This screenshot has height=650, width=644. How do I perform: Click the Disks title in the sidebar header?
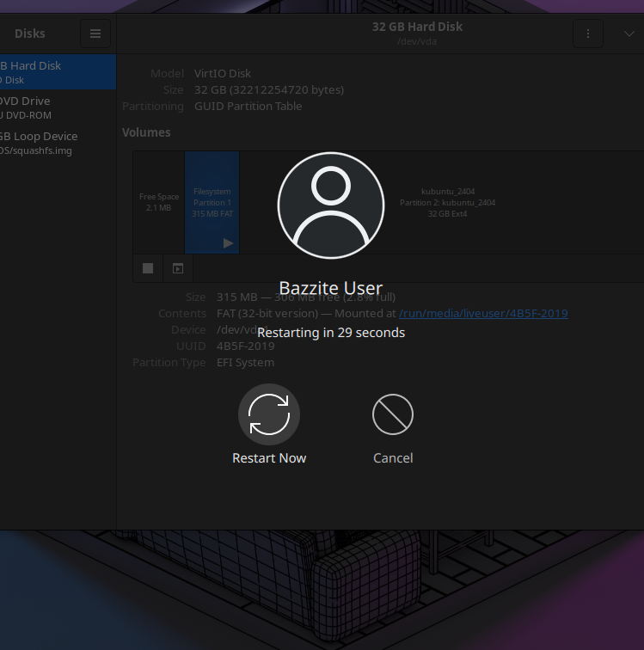point(30,34)
